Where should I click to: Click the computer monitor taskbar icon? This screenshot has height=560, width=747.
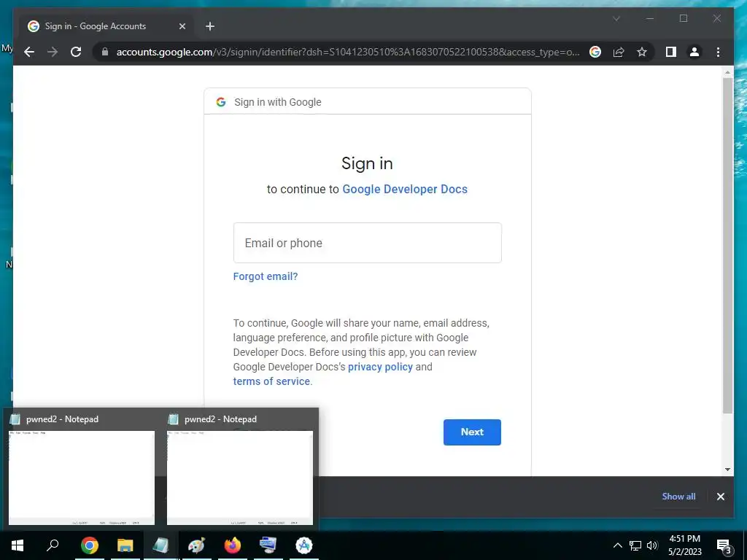(268, 545)
